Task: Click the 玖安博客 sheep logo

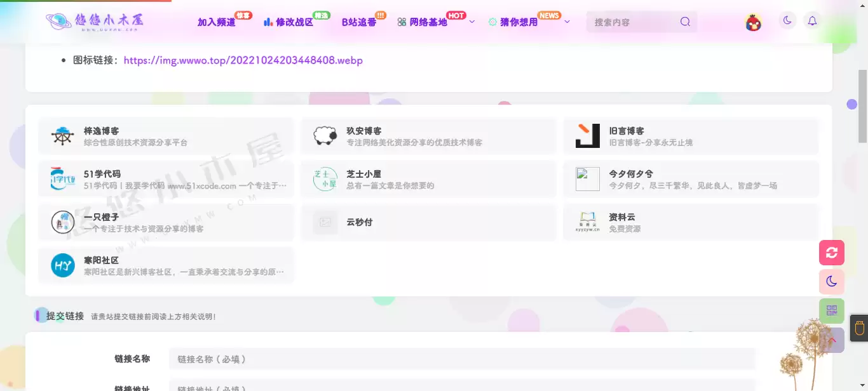Action: point(325,135)
